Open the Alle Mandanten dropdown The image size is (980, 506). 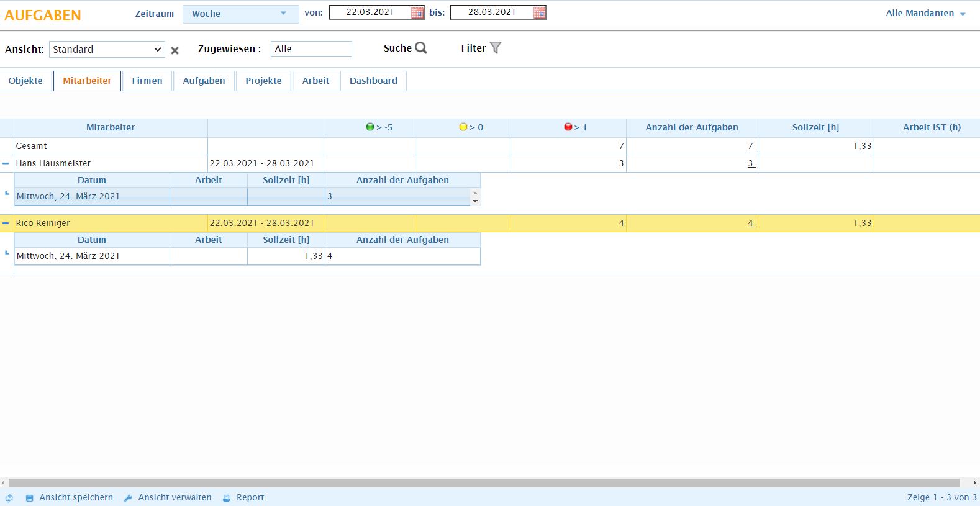(925, 13)
